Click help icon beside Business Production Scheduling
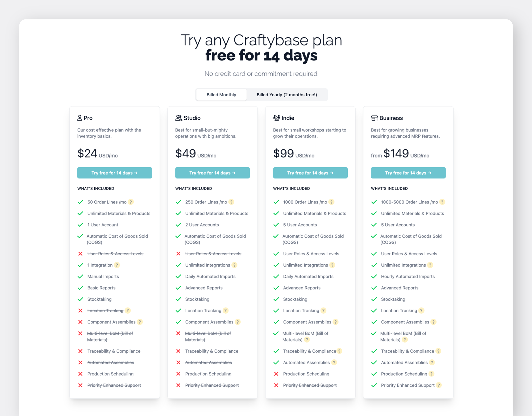 (x=431, y=374)
